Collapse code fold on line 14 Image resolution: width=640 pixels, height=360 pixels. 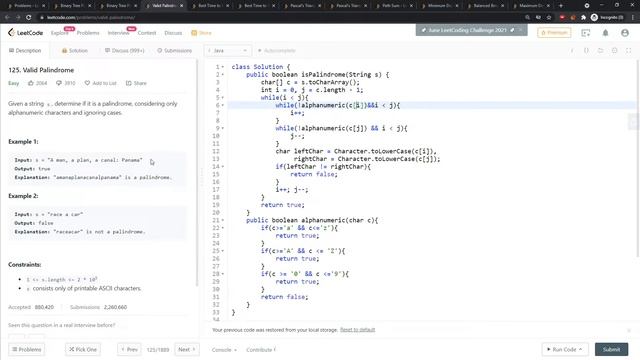click(223, 167)
